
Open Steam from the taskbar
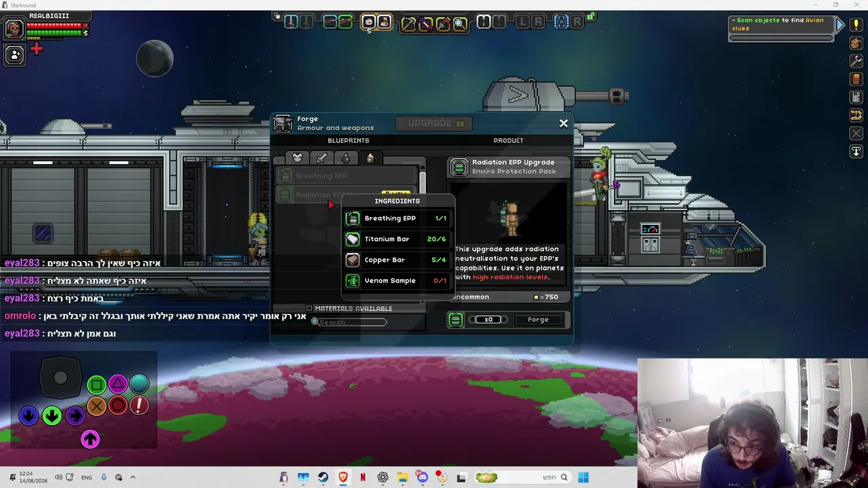tap(323, 477)
